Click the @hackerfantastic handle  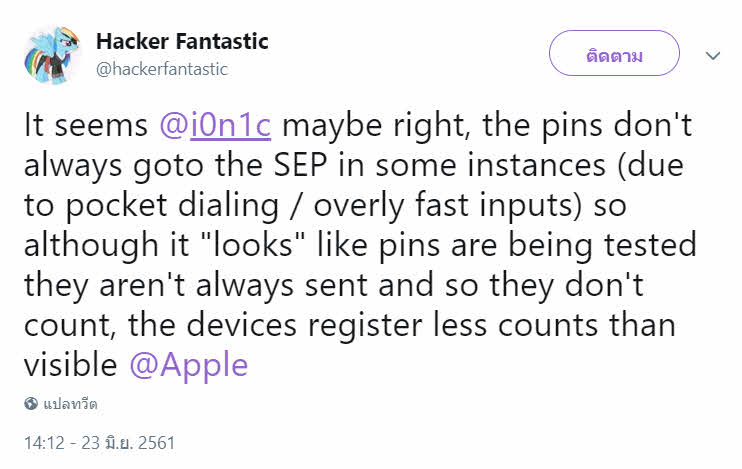click(x=162, y=69)
